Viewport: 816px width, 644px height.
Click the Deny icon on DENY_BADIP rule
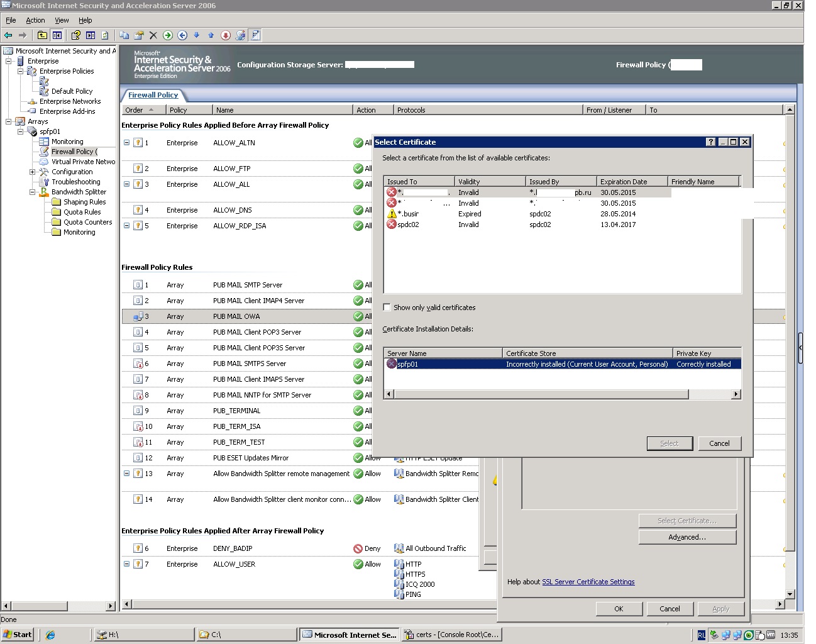(358, 548)
